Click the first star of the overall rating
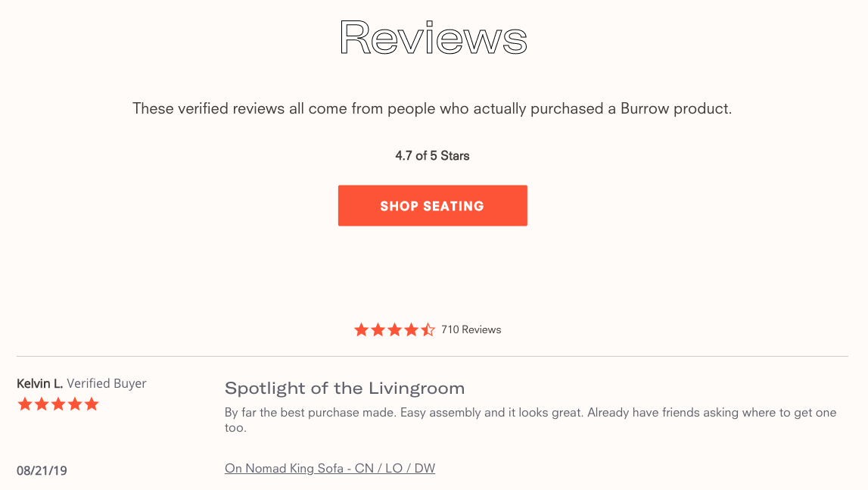The image size is (868, 490). 362,329
